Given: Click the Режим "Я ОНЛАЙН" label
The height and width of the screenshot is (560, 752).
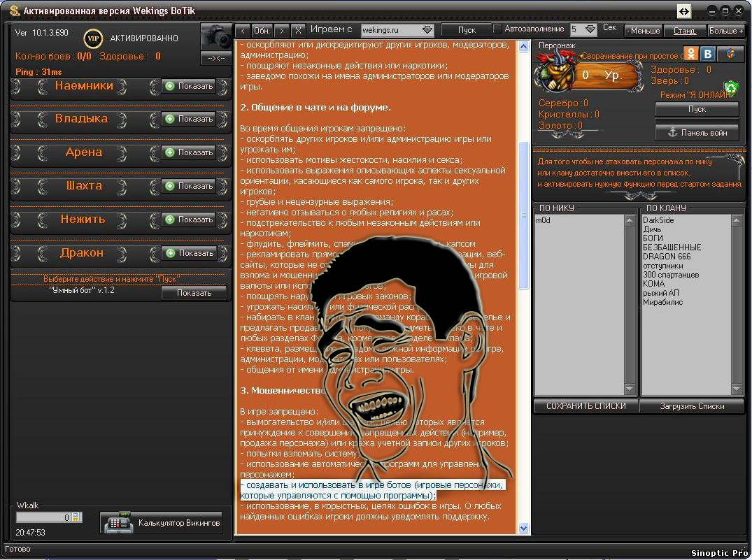Looking at the screenshot, I should 695,95.
